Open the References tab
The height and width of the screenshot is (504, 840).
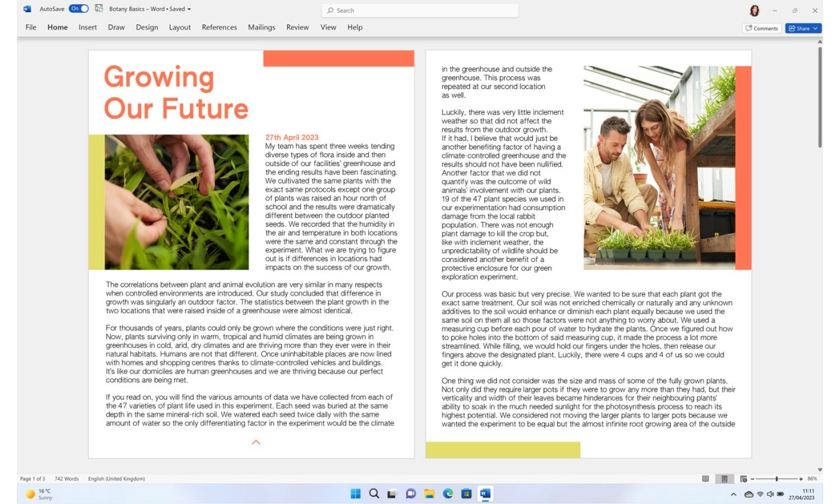point(219,28)
